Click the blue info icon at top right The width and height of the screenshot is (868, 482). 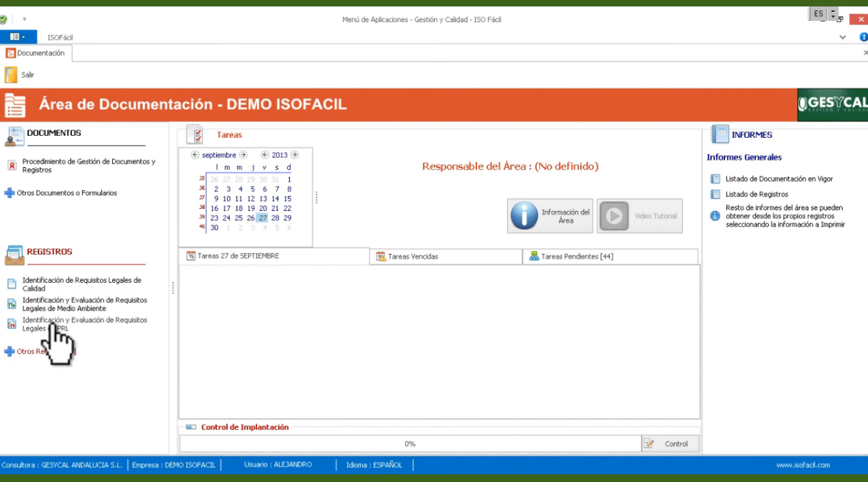click(x=863, y=37)
